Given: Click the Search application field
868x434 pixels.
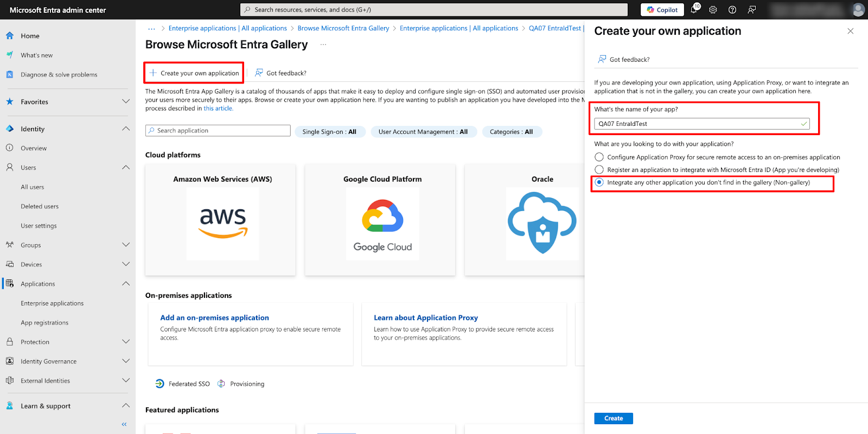Looking at the screenshot, I should click(x=218, y=131).
